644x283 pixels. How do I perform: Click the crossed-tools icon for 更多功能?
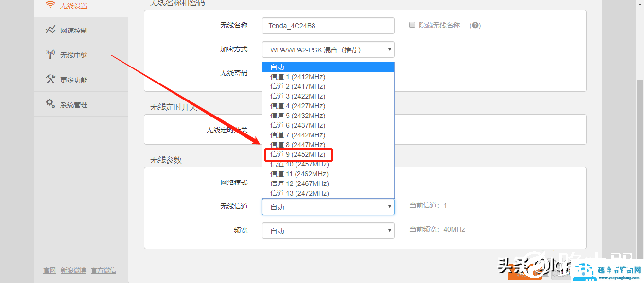click(50, 79)
